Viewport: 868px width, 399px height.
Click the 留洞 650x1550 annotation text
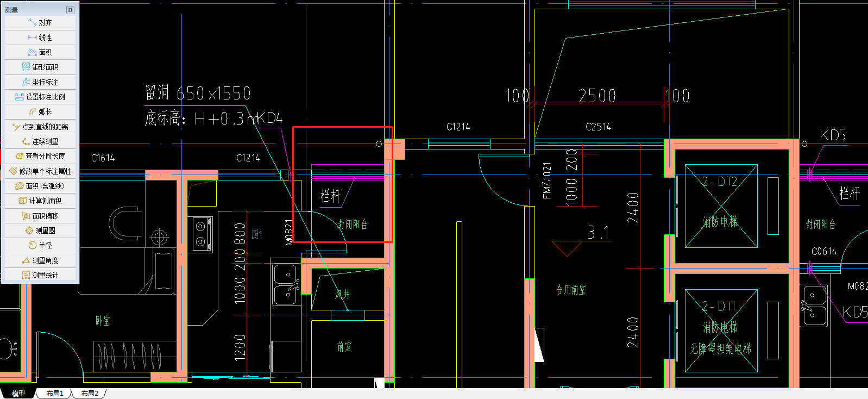point(198,93)
